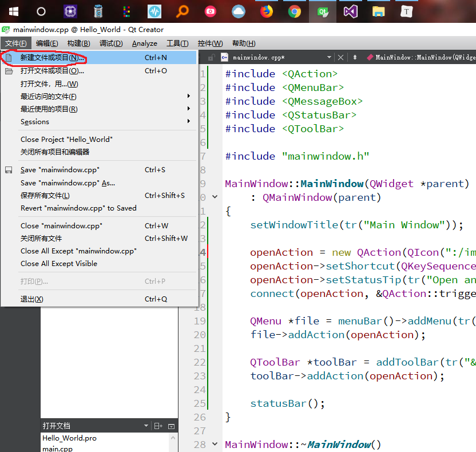
Task: Click the # line/column indicator
Action: point(355,57)
